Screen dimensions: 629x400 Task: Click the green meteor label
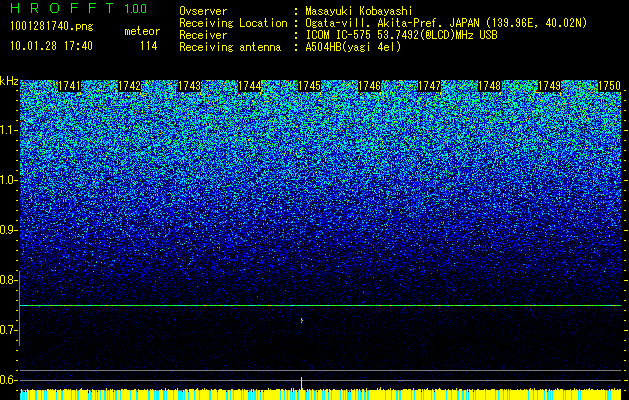click(142, 31)
